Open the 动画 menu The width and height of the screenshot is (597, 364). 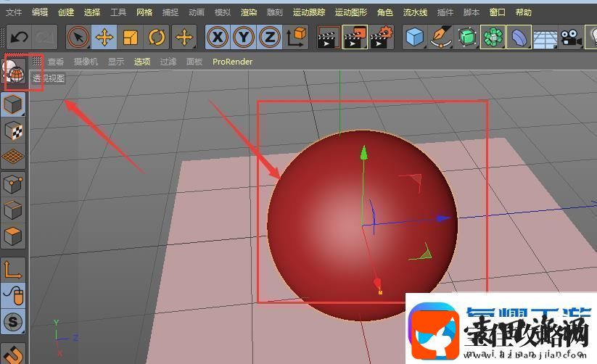pyautogui.click(x=197, y=12)
